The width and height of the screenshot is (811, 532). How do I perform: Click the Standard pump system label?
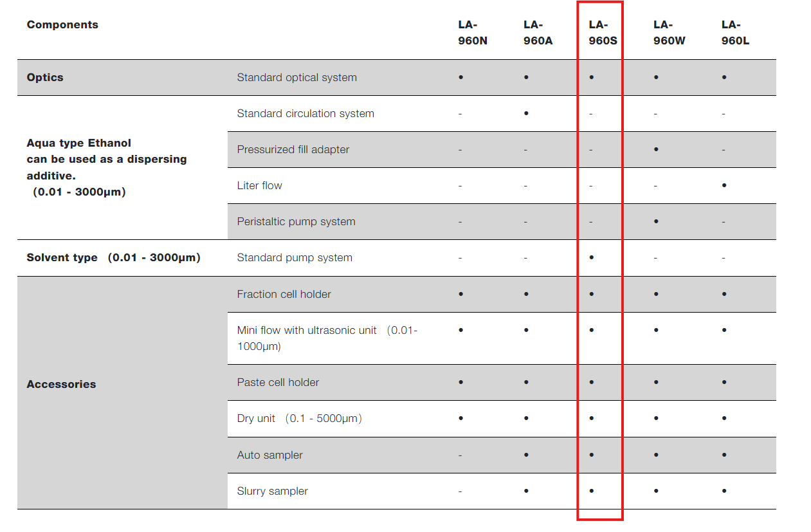click(295, 257)
